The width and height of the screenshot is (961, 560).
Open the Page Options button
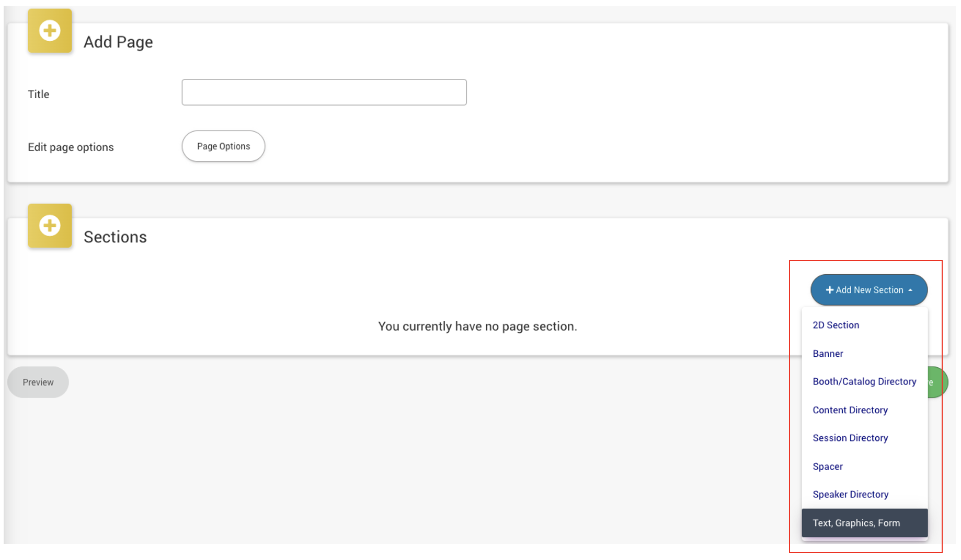pos(223,146)
